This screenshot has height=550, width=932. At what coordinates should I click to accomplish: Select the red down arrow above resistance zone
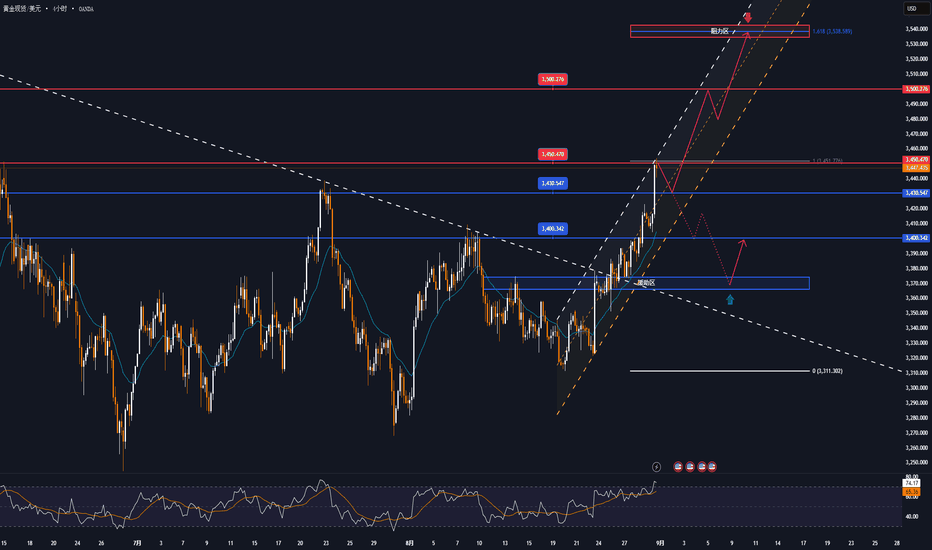(x=748, y=18)
